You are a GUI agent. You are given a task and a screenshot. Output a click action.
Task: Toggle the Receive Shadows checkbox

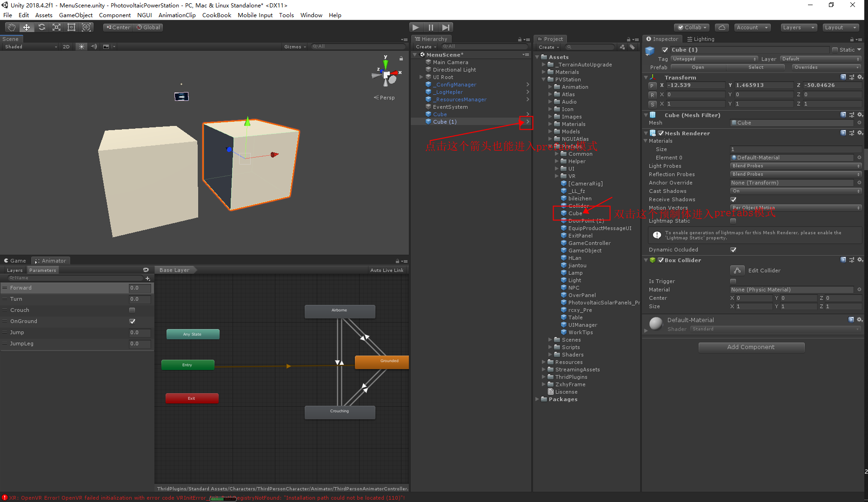coord(734,199)
